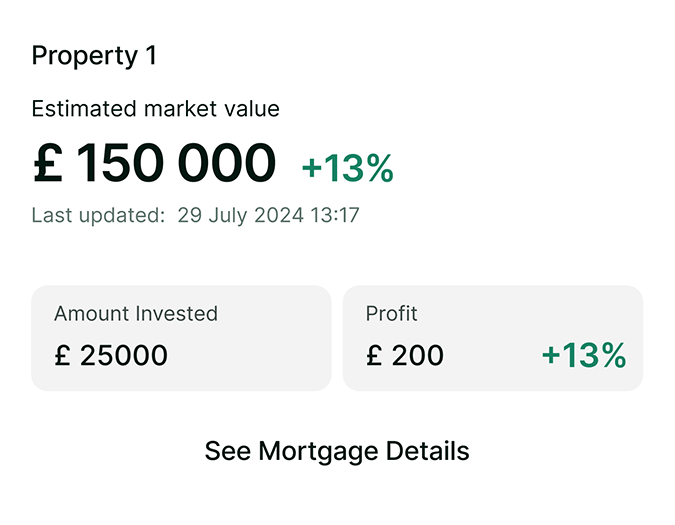Click the Last updated label
Screen dimensions: 675x525
click(98, 215)
